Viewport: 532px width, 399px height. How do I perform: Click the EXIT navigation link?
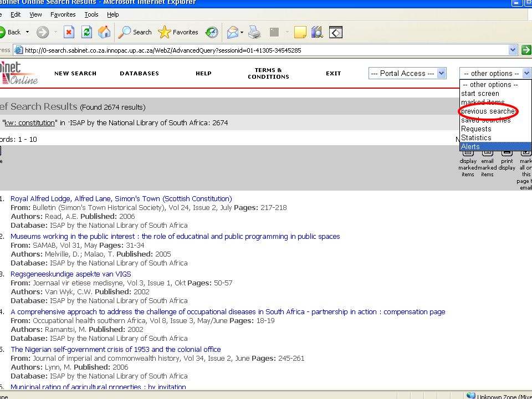[334, 73]
